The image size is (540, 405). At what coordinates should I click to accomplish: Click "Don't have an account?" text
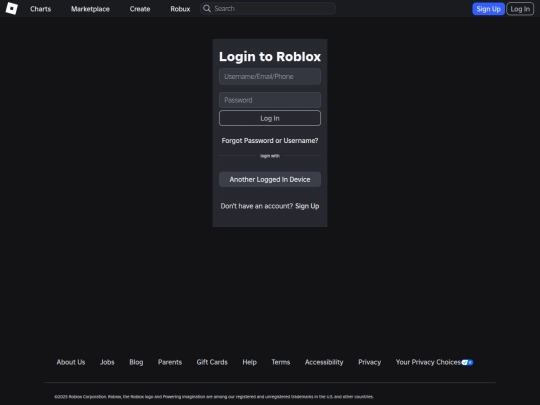click(x=257, y=206)
